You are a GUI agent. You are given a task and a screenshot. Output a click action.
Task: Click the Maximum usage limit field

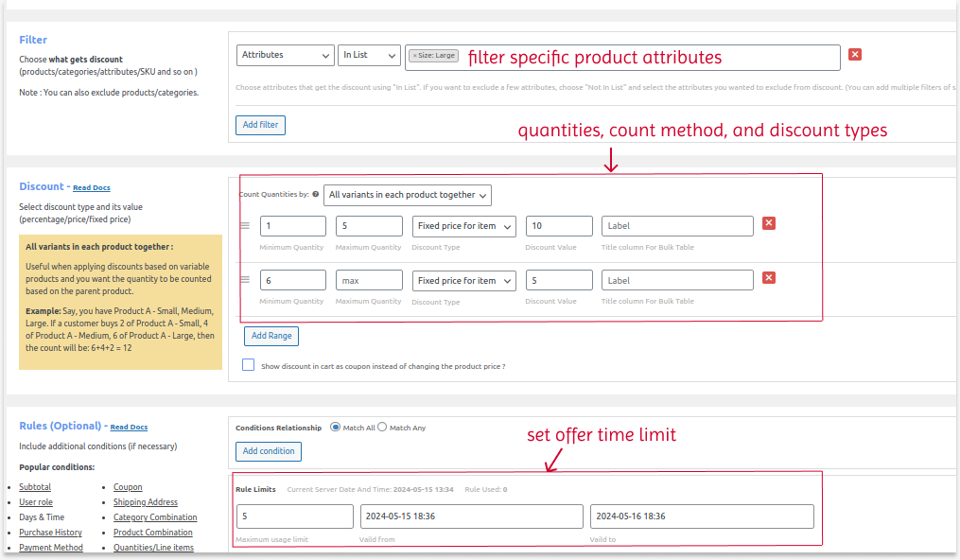pyautogui.click(x=295, y=516)
